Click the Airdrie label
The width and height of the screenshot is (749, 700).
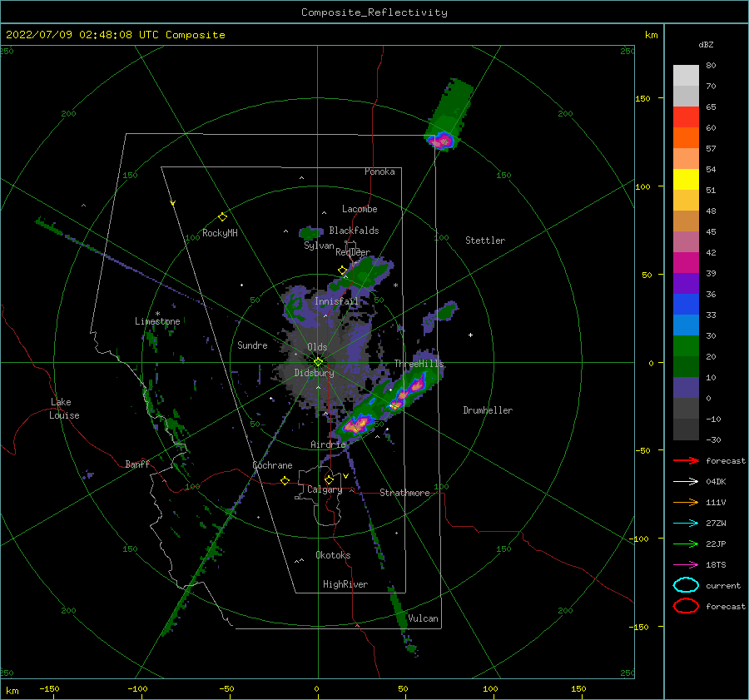pos(328,444)
